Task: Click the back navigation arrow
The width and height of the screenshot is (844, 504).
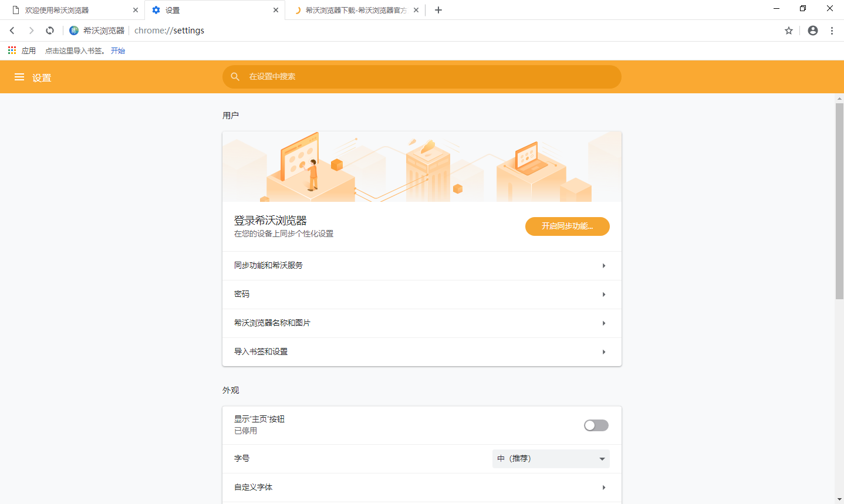Action: pos(12,30)
